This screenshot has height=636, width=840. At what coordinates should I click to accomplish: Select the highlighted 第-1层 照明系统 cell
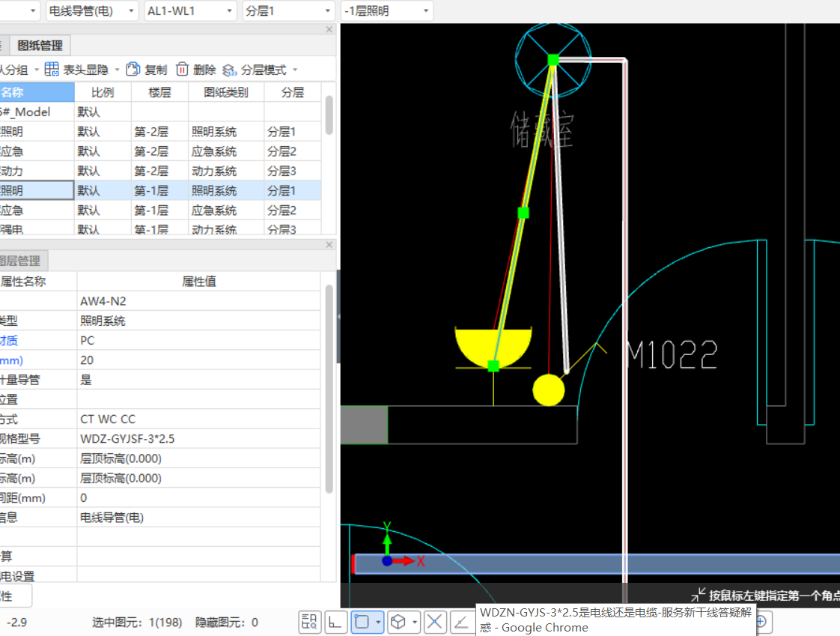(x=226, y=191)
